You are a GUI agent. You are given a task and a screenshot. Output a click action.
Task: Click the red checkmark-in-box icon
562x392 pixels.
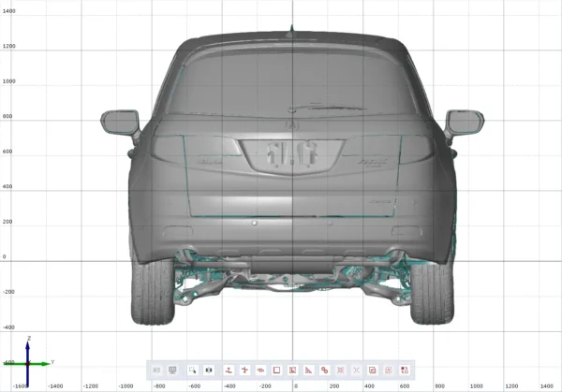[x=373, y=370]
